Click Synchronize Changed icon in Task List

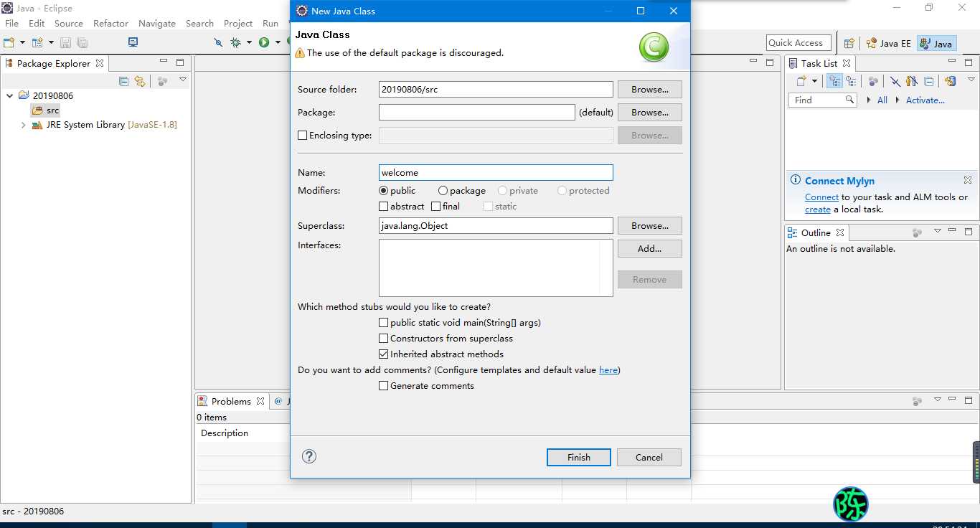[950, 81]
